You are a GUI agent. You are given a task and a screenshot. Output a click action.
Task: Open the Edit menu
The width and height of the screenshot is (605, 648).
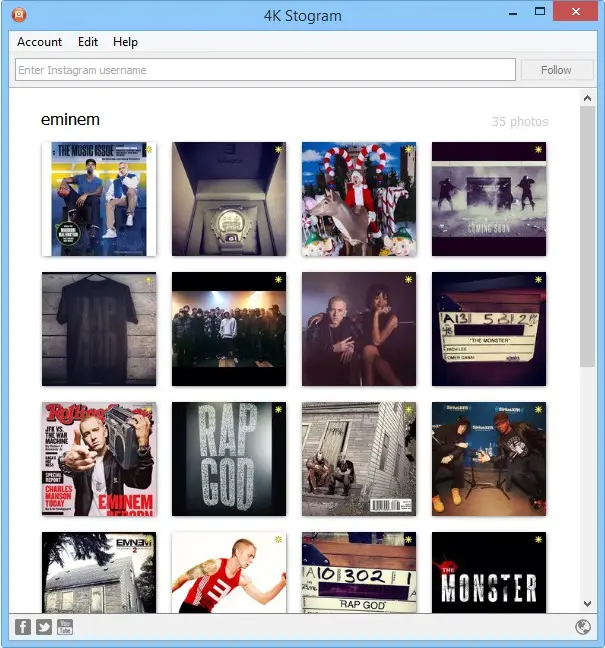(x=88, y=42)
